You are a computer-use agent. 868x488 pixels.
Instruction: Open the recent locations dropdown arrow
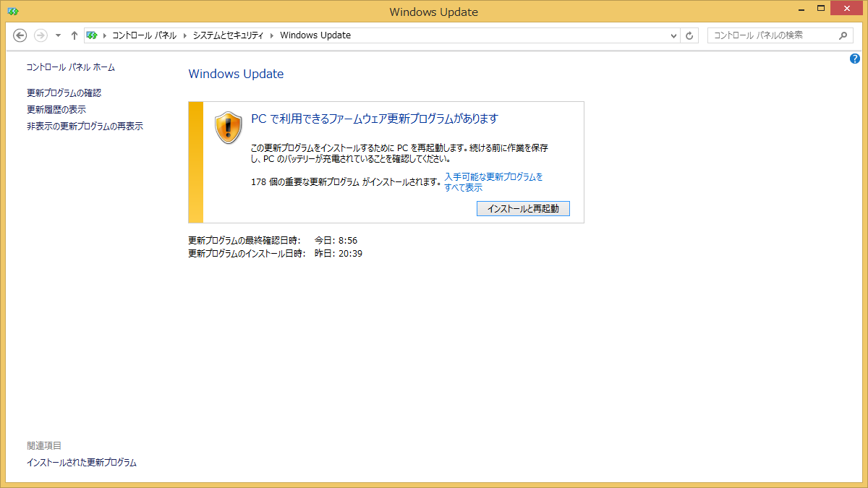click(x=58, y=35)
